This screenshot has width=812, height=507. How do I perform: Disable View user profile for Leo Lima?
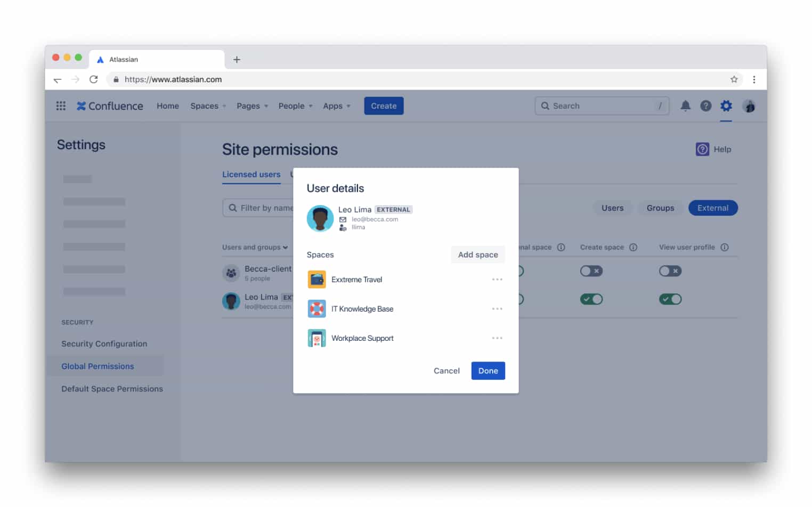(x=670, y=299)
